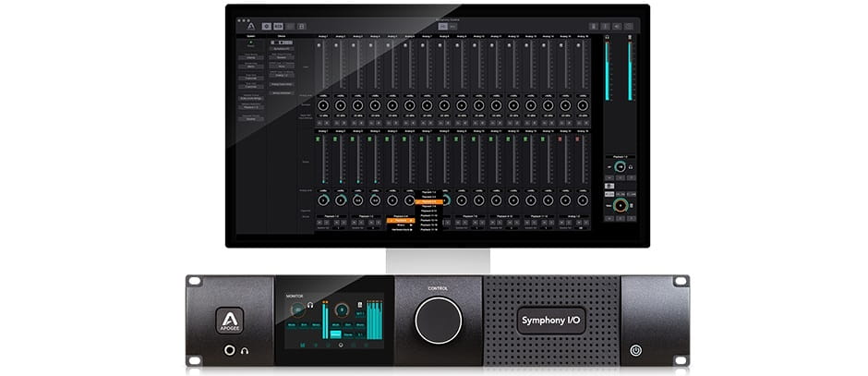Image resolution: width=868 pixels, height=376 pixels.
Task: Click the Analog 16 output level knob
Action: 583,200
